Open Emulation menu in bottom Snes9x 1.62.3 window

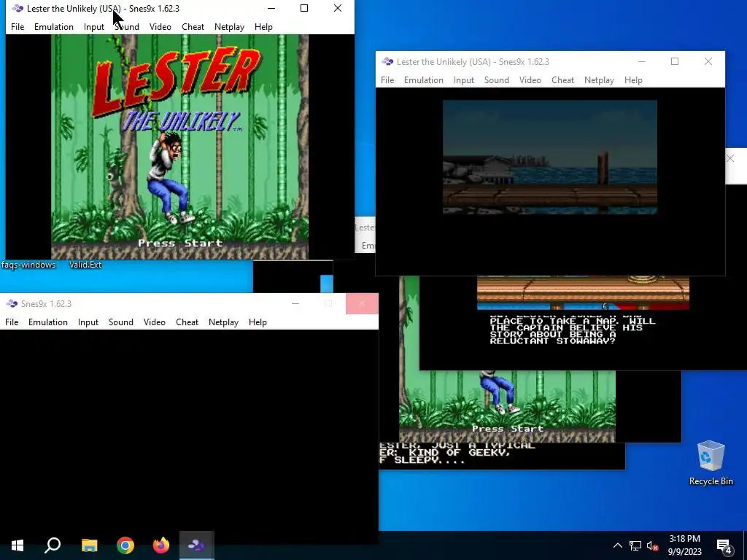48,322
